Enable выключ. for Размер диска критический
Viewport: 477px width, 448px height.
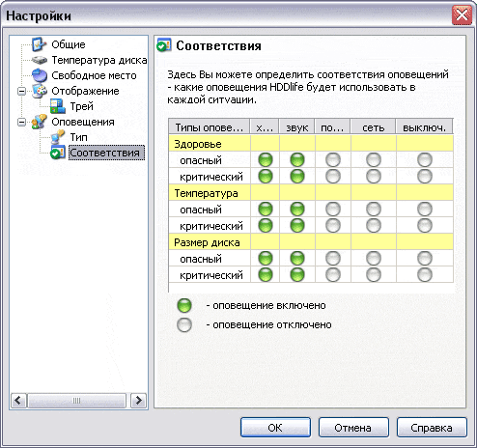pos(425,274)
